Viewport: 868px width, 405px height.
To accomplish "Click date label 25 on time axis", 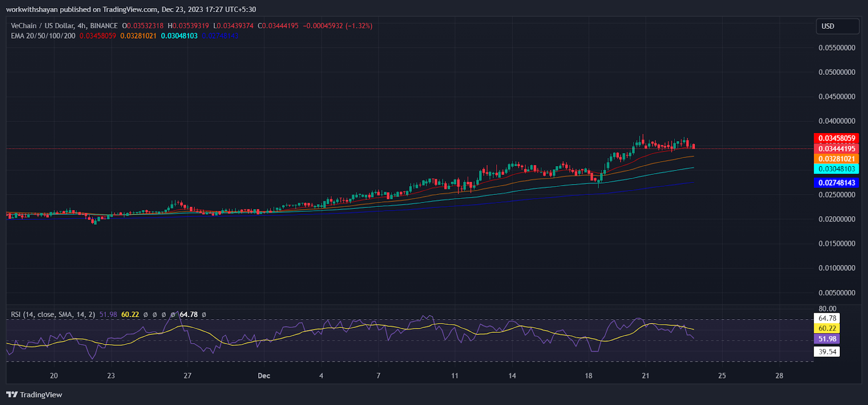I will 722,376.
